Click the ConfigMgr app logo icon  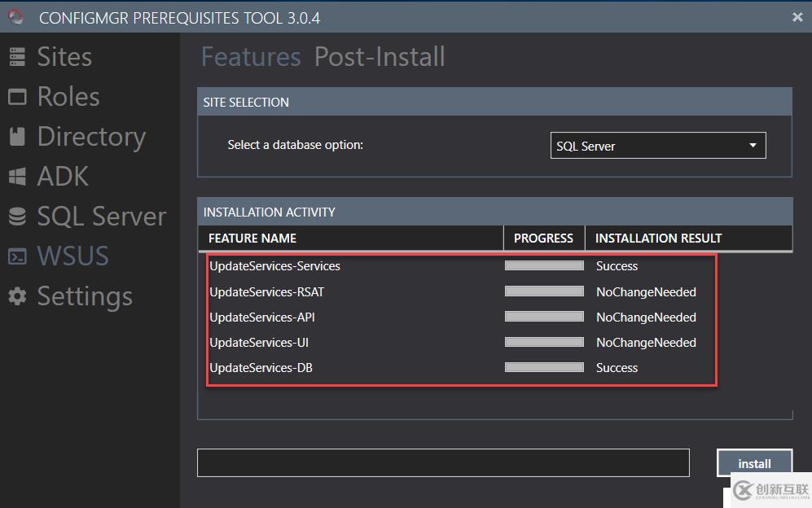pyautogui.click(x=15, y=16)
